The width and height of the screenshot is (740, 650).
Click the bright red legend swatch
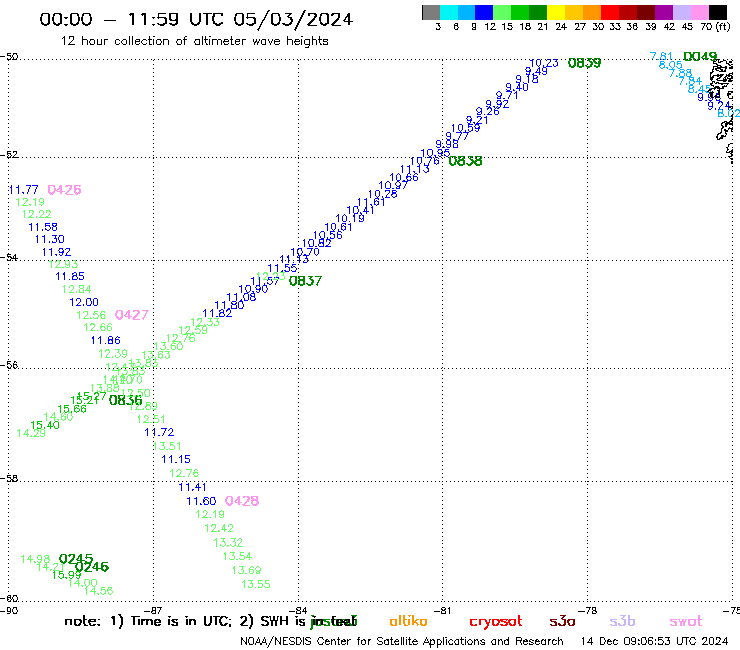(x=610, y=12)
